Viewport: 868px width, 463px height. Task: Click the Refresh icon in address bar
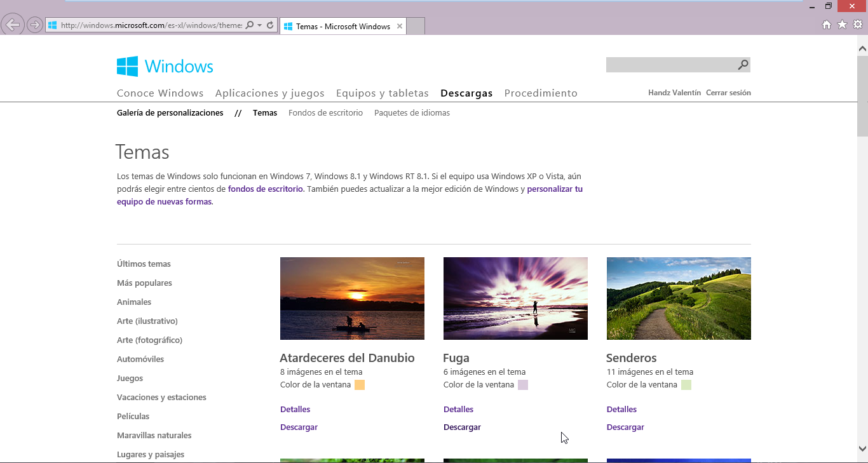[270, 25]
